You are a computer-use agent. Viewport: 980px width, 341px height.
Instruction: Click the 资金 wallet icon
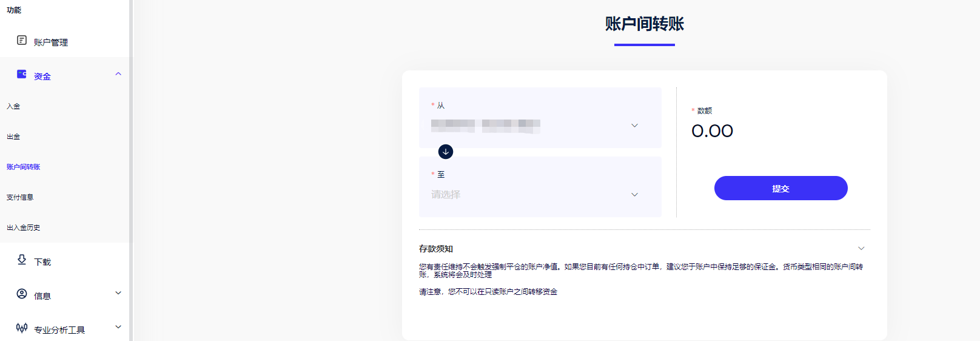coord(22,74)
